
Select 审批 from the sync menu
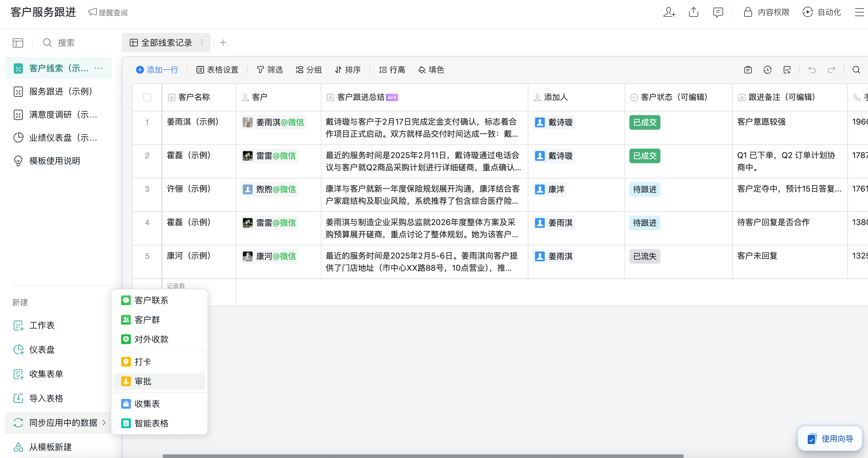pos(143,382)
